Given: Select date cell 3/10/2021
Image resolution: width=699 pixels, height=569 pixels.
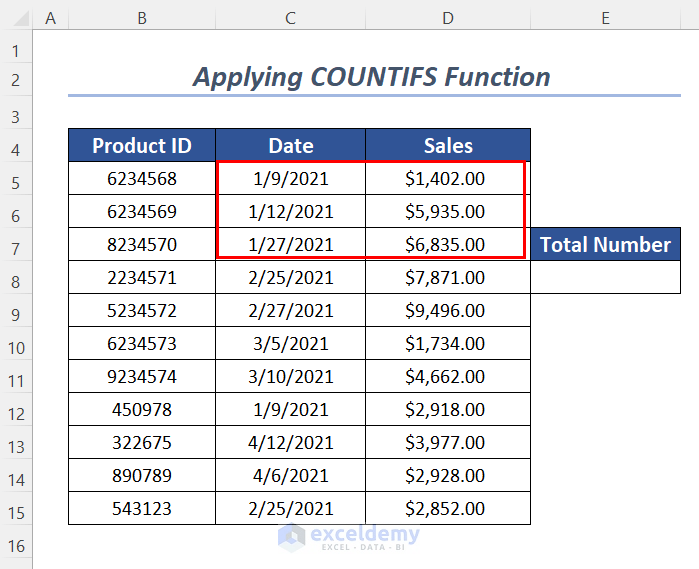Looking at the screenshot, I should 290,376.
